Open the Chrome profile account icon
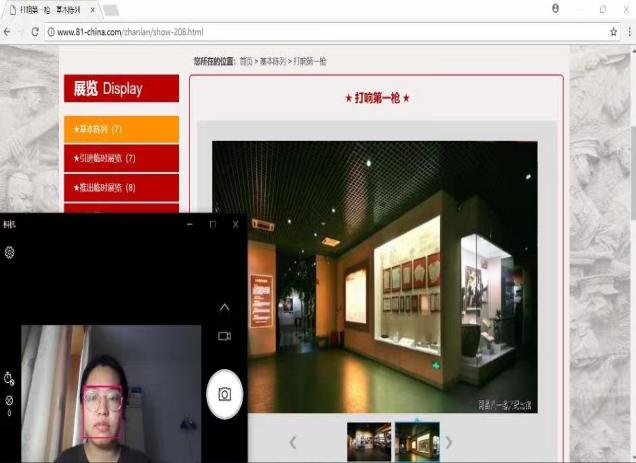 (556, 8)
